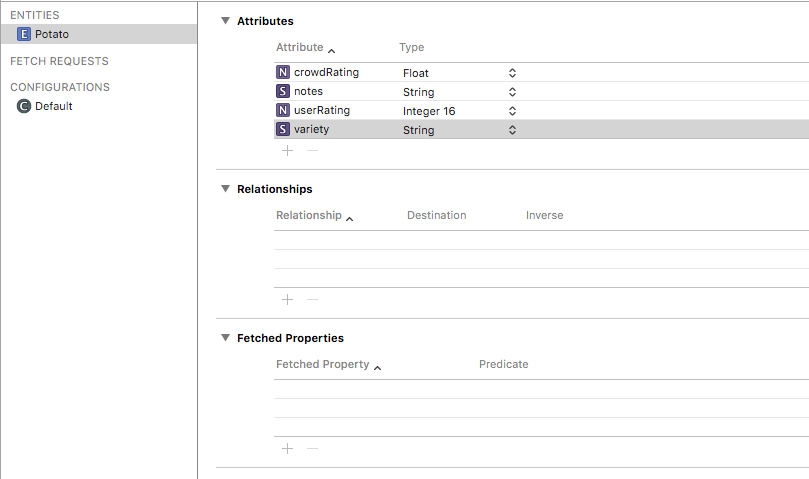The image size is (809, 479).
Task: Add a new relationship with plus button
Action: pos(287,299)
